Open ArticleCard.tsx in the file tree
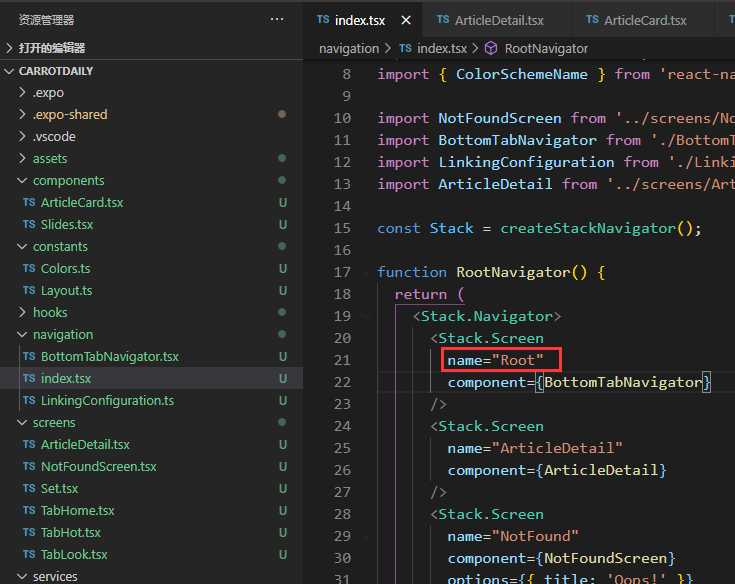This screenshot has height=584, width=735. [x=82, y=202]
